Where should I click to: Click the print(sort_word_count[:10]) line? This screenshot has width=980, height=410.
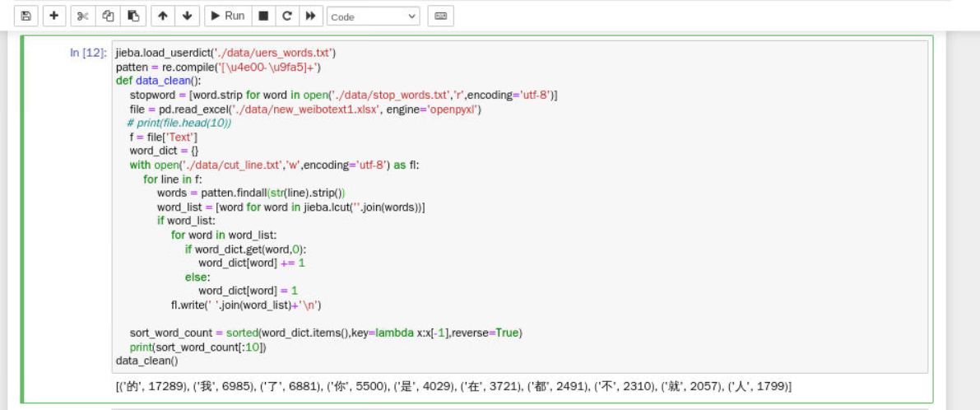pyautogui.click(x=197, y=347)
